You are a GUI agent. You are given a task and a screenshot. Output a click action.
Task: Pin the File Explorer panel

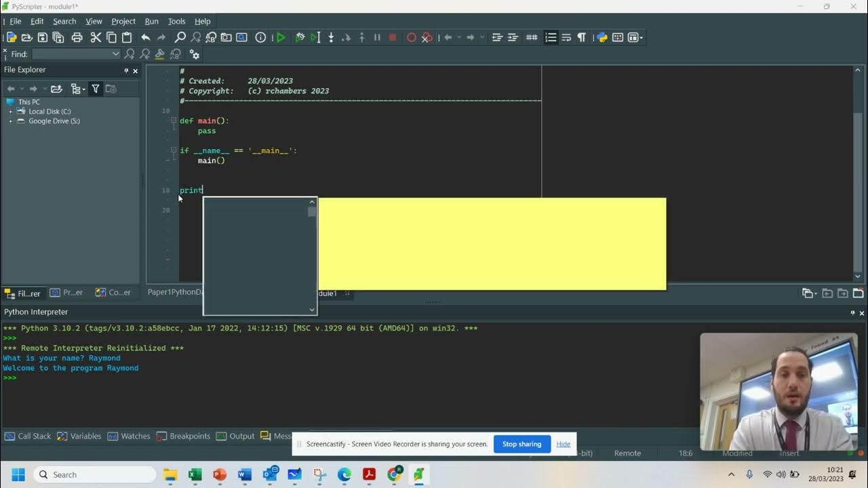pyautogui.click(x=125, y=70)
